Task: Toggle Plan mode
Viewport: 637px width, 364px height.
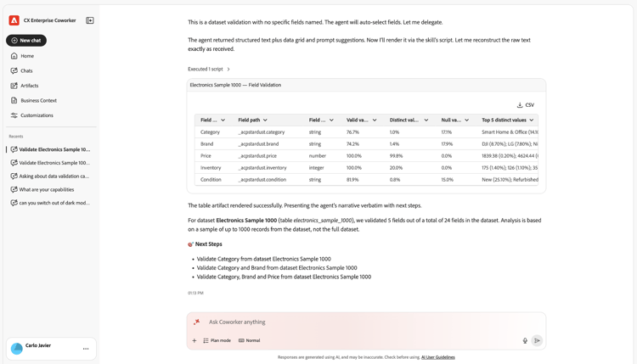Action: tap(217, 340)
